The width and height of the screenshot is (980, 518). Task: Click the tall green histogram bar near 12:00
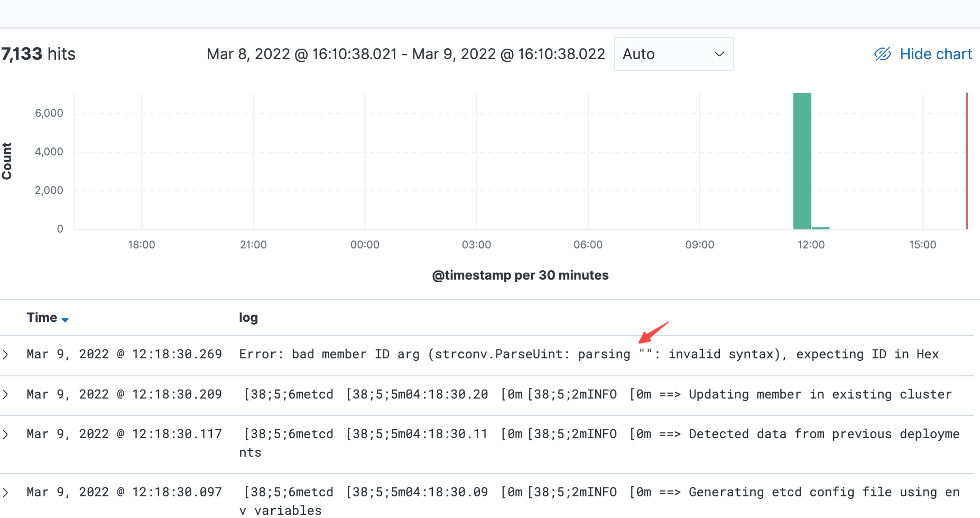coord(801,159)
